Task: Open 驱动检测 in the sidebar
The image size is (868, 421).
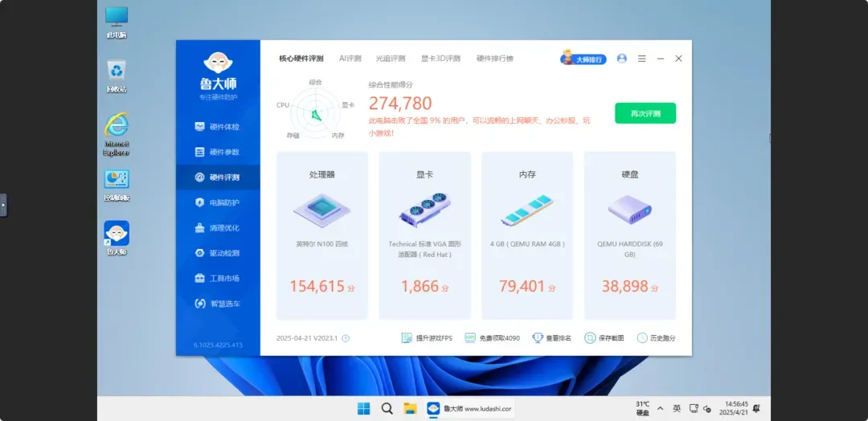Action: point(218,253)
